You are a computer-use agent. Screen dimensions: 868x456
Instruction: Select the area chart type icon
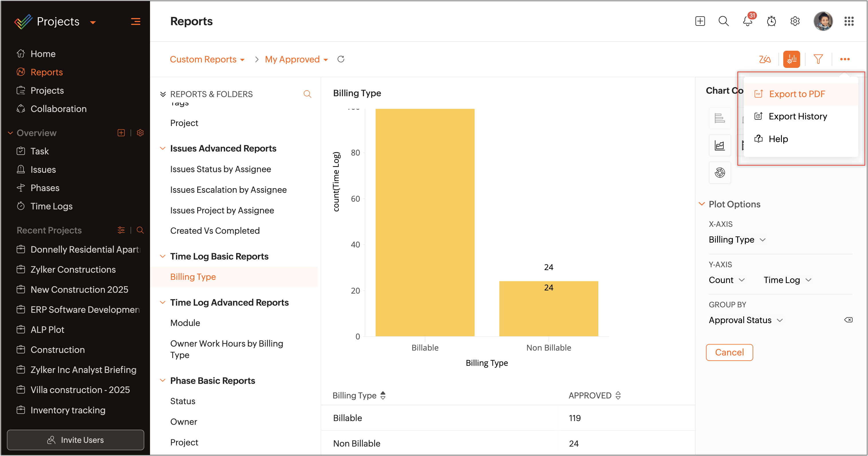720,146
